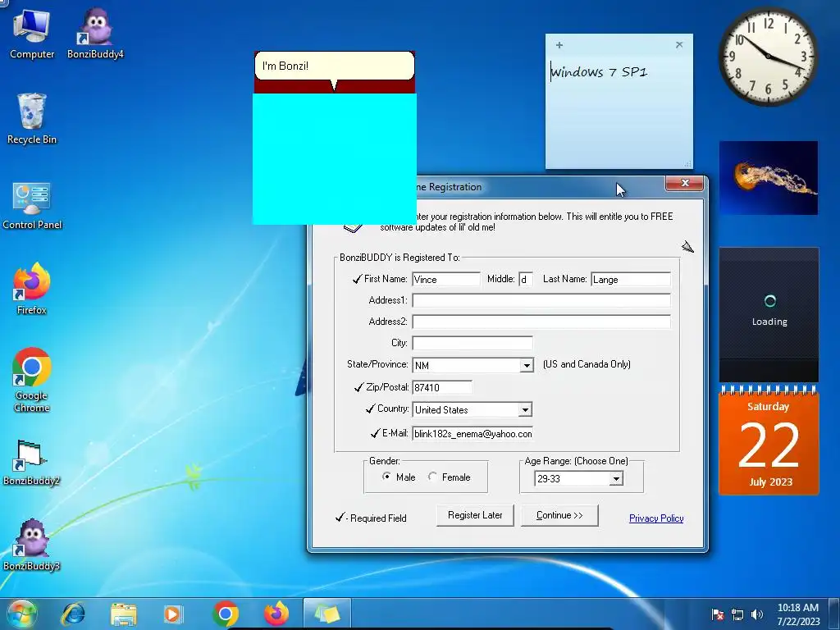Click the taskbar clock showing 10:18 AM
Viewport: 840px width, 630px height.
(x=798, y=614)
